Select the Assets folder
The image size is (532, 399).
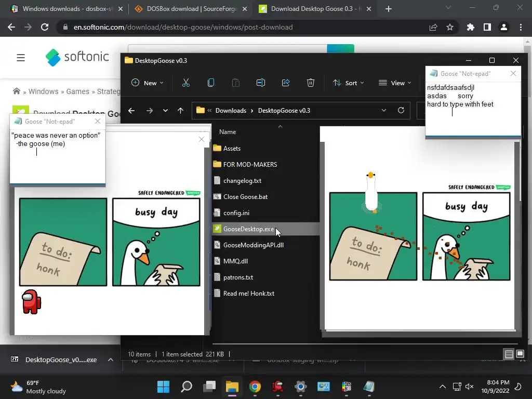[232, 148]
